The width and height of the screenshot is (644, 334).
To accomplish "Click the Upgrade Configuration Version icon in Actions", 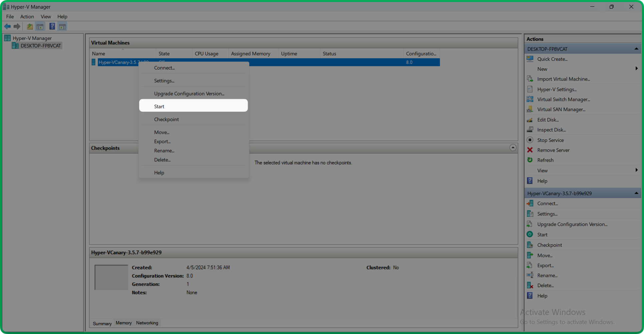I will (x=530, y=224).
